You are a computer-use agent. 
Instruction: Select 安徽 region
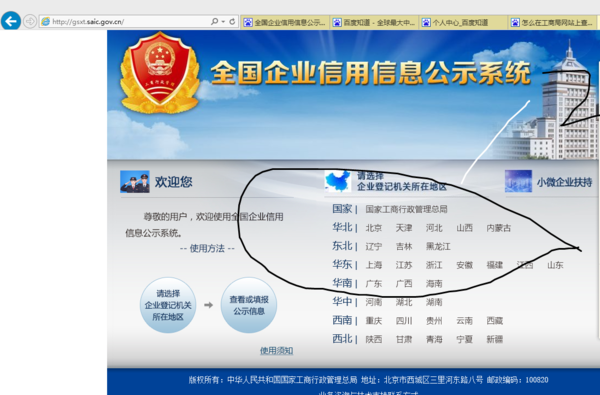click(x=464, y=265)
